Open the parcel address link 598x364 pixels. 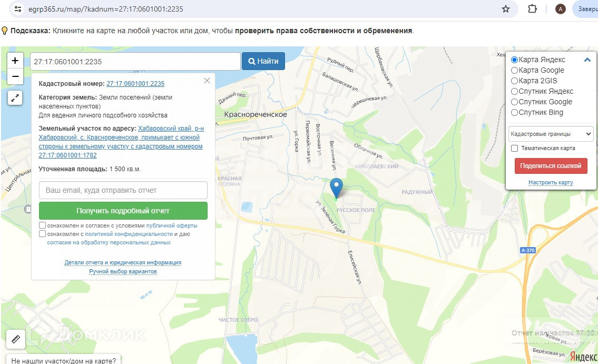tap(121, 142)
